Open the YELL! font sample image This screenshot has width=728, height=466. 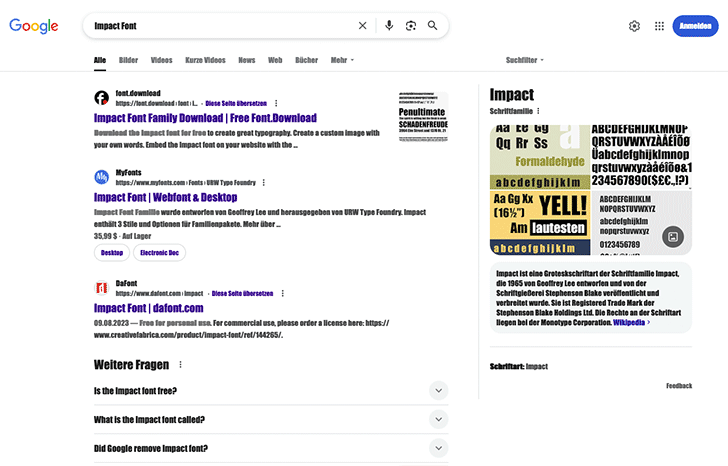click(540, 223)
